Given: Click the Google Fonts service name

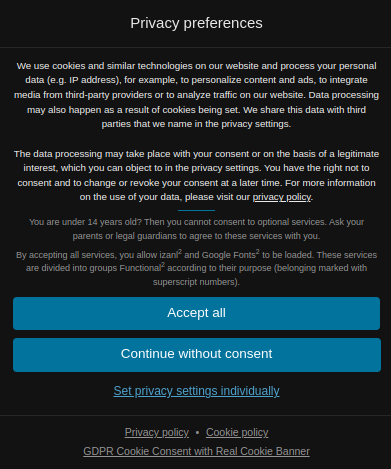Looking at the screenshot, I should tap(229, 255).
